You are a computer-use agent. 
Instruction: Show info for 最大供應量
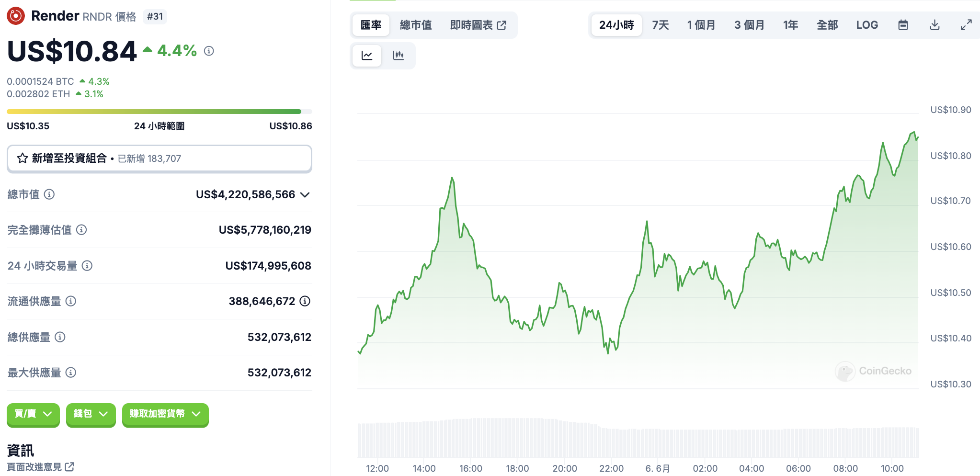(x=71, y=373)
